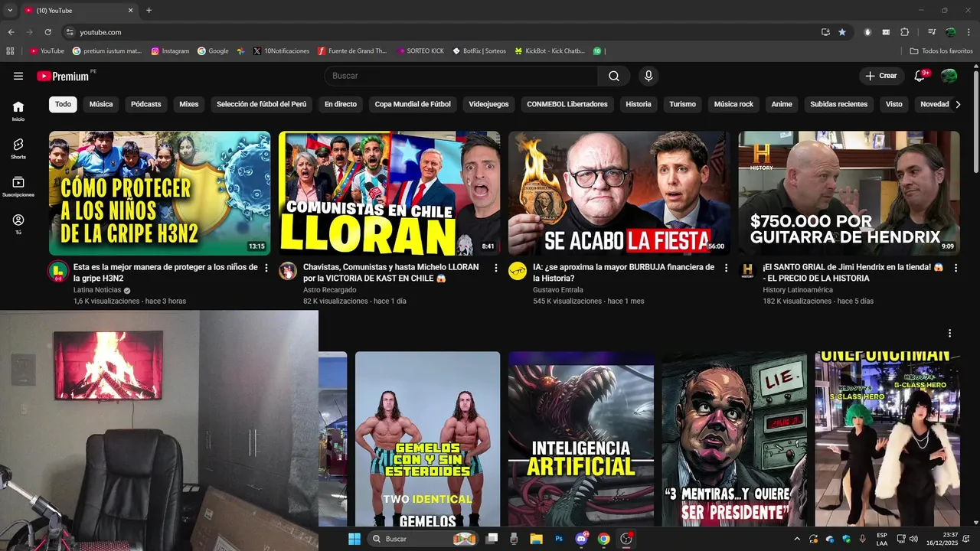The width and height of the screenshot is (980, 551).
Task: Open options for the Jimi Hendrix video
Action: [x=955, y=268]
